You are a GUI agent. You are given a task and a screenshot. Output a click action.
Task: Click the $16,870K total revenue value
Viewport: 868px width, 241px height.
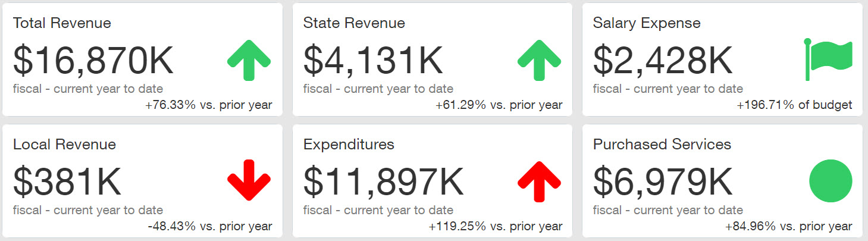[x=93, y=60]
